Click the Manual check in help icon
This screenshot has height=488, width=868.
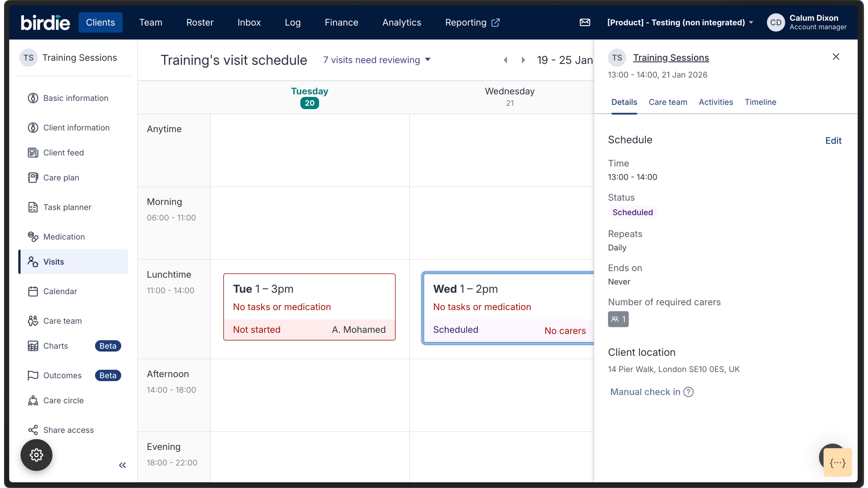(688, 392)
